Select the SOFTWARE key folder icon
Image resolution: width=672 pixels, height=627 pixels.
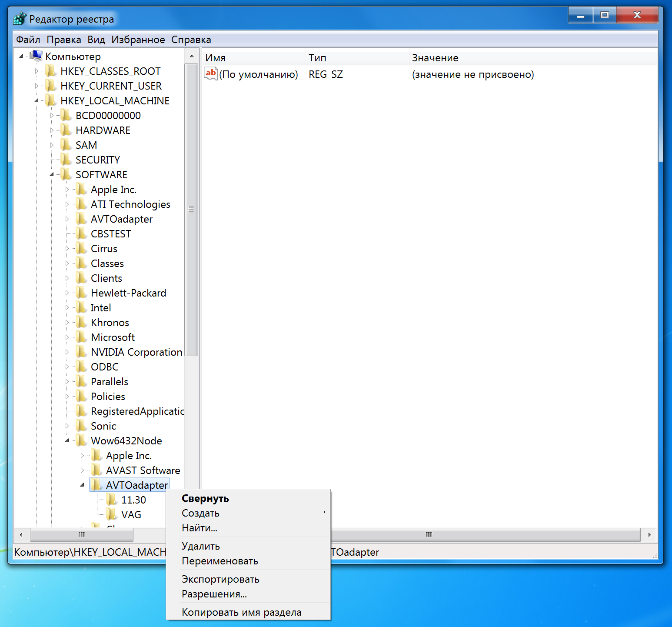click(66, 174)
